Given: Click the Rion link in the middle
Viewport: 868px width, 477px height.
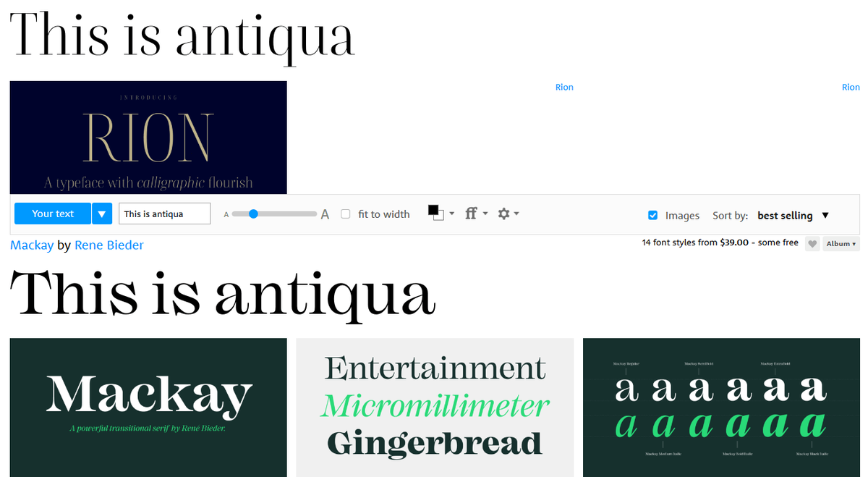Looking at the screenshot, I should (x=564, y=87).
